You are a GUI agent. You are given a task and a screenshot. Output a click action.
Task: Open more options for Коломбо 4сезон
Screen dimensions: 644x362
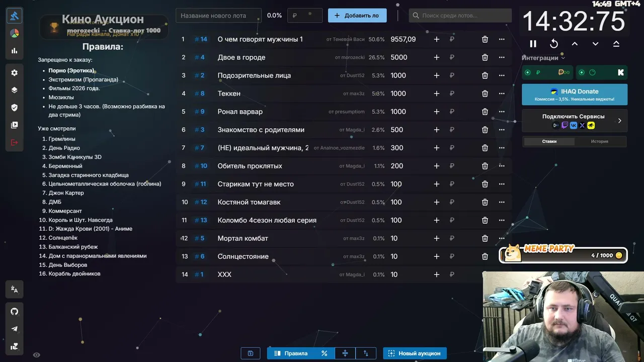click(502, 220)
